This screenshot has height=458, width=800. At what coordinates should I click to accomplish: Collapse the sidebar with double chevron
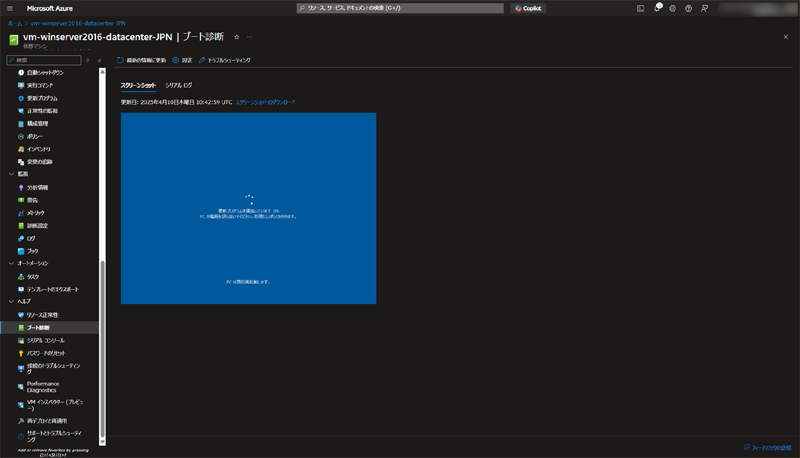pos(99,60)
